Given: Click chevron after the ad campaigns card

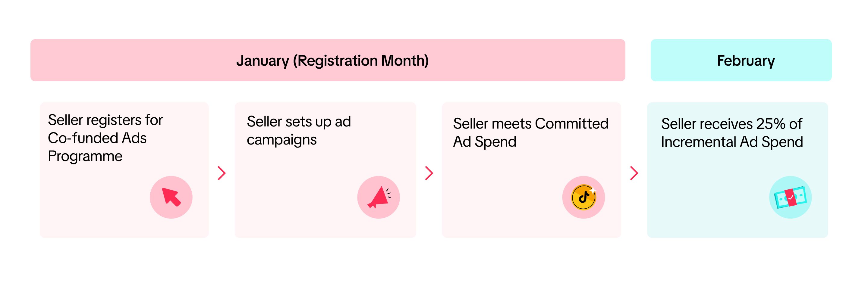Looking at the screenshot, I should 429,173.
